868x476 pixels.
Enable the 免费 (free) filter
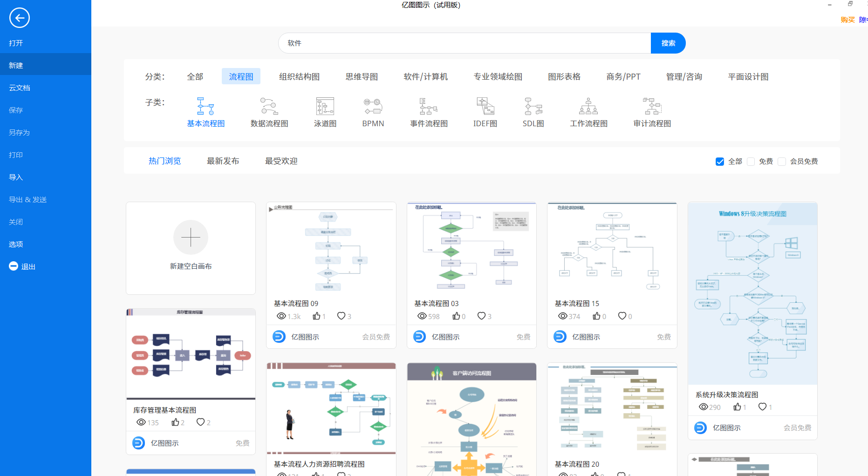751,161
